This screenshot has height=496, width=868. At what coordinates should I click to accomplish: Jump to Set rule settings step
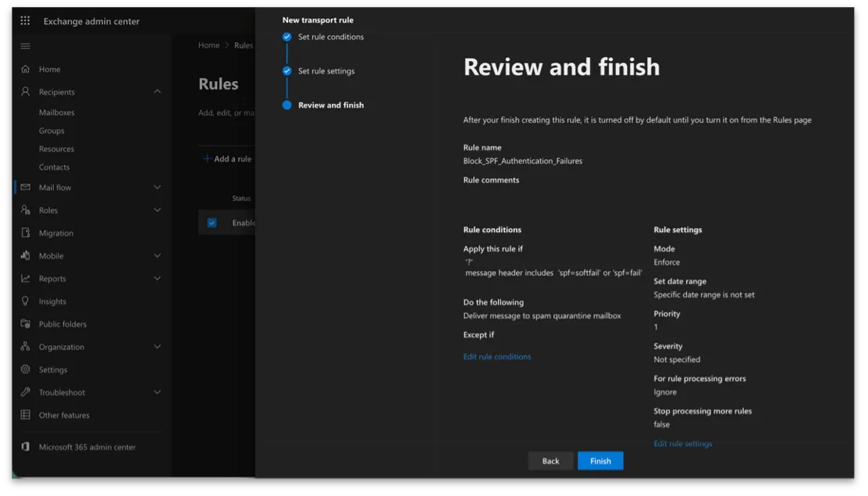point(326,71)
